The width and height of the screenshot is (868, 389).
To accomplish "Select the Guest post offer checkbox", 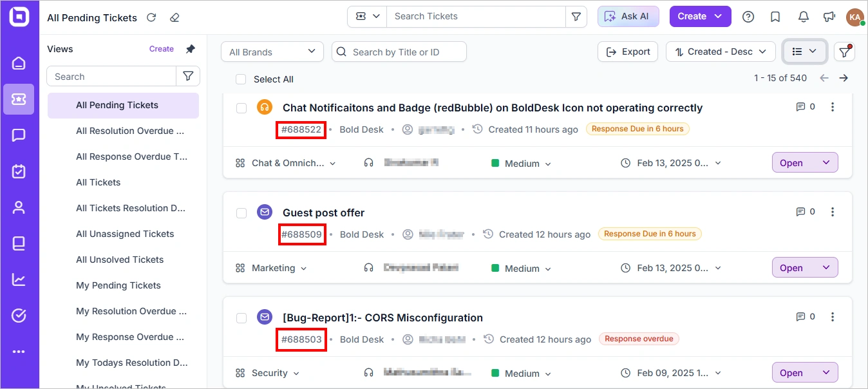I will [241, 213].
